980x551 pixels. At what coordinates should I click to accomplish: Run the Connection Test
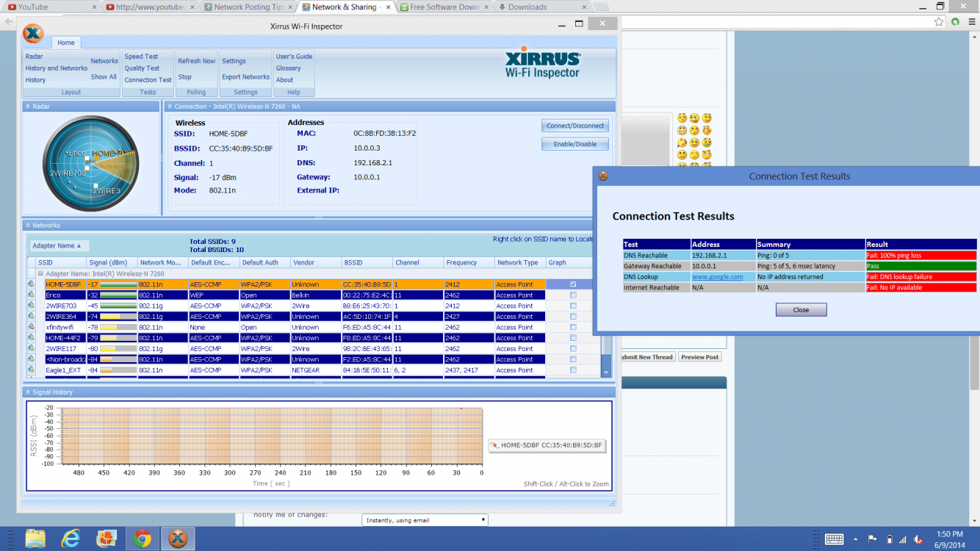[148, 80]
